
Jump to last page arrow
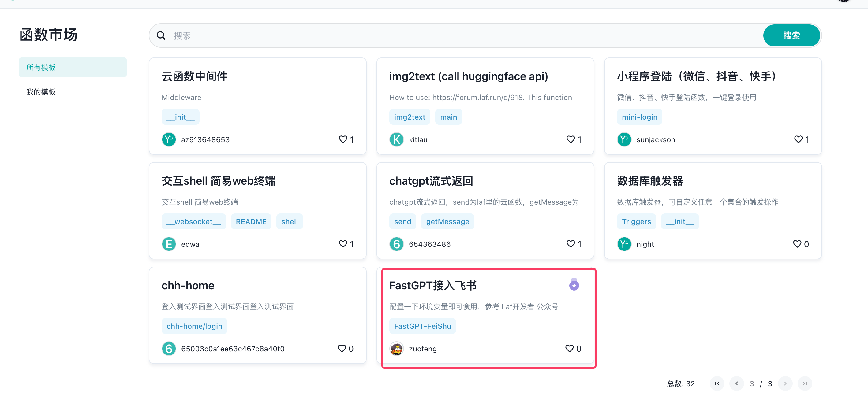805,383
